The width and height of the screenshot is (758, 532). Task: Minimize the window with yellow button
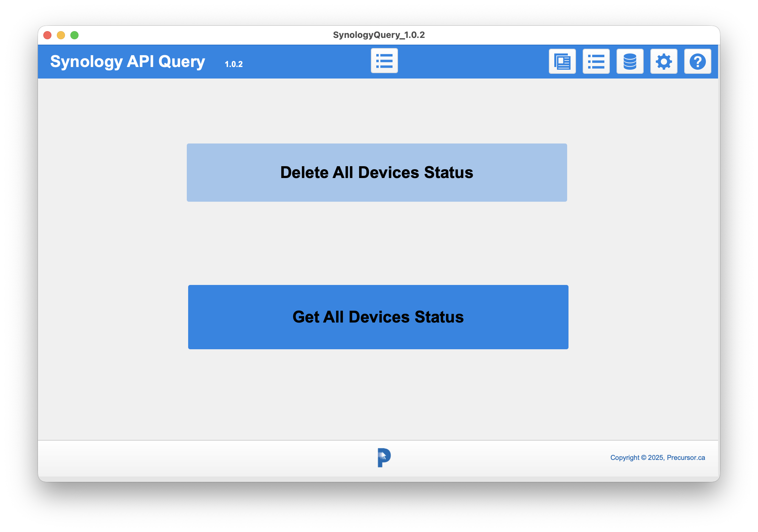61,35
